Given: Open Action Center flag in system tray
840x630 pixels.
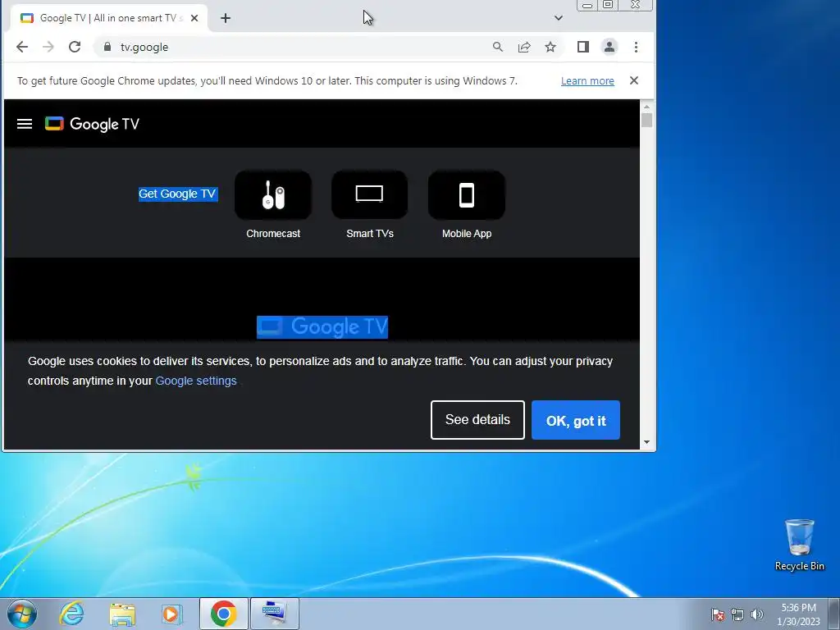Looking at the screenshot, I should pos(718,614).
